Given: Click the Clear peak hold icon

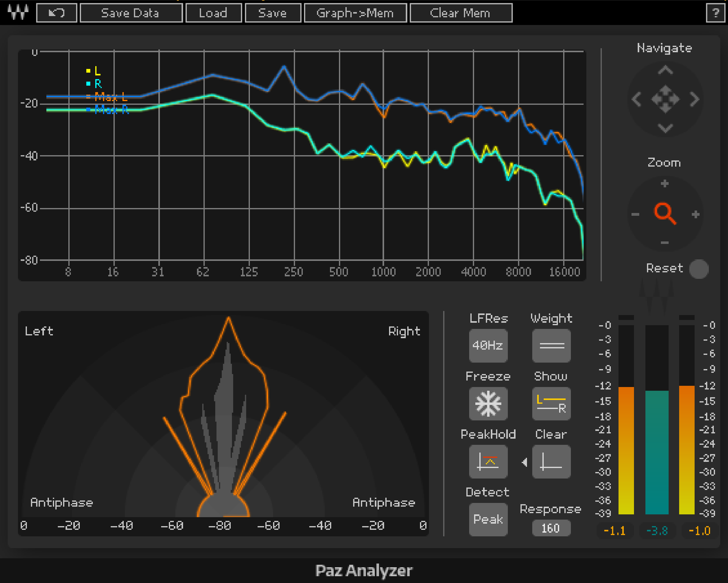Looking at the screenshot, I should pyautogui.click(x=551, y=462).
